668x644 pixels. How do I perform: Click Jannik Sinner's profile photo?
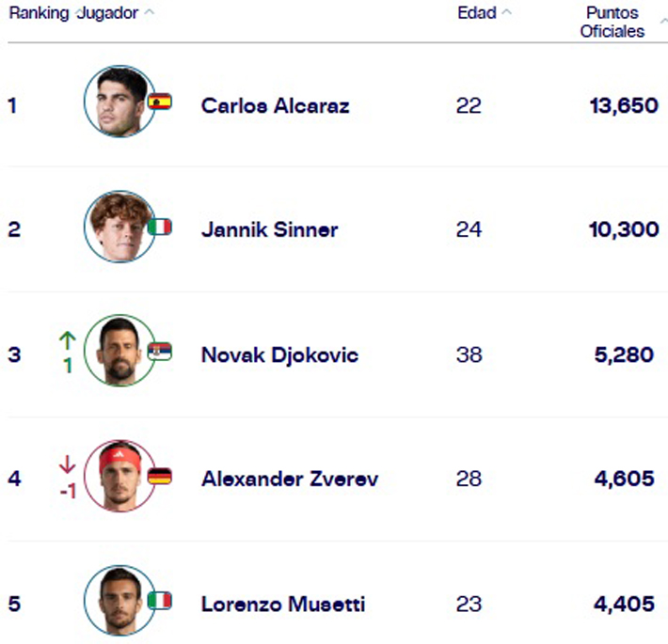click(119, 227)
